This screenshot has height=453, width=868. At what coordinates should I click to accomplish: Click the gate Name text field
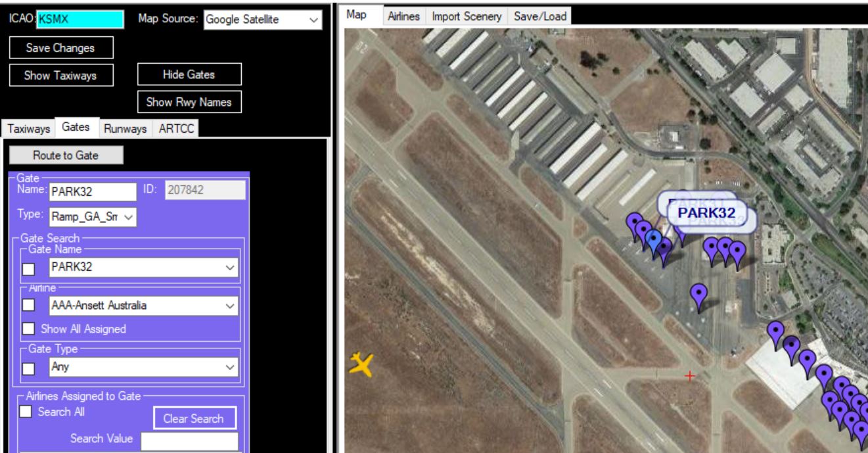click(92, 191)
